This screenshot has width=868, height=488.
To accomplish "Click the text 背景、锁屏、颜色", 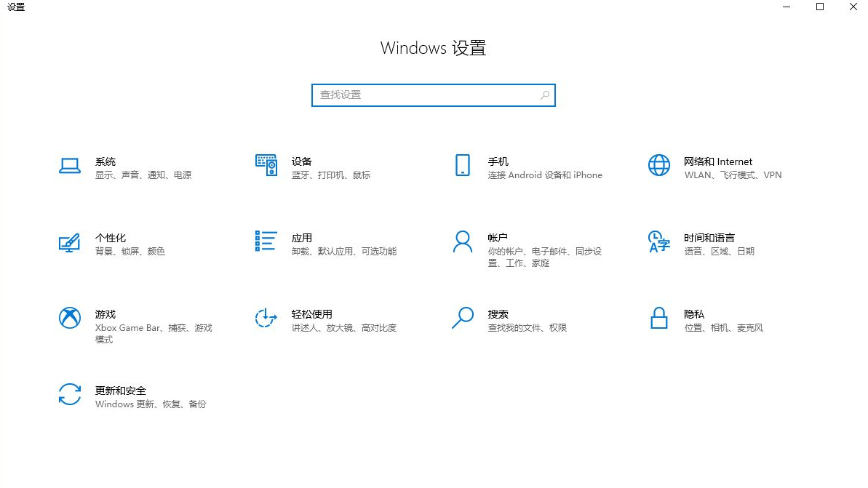I will [x=130, y=251].
